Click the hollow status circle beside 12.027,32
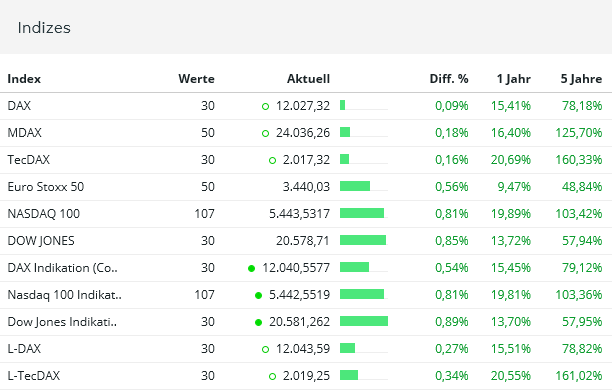613x392 pixels. click(265, 106)
